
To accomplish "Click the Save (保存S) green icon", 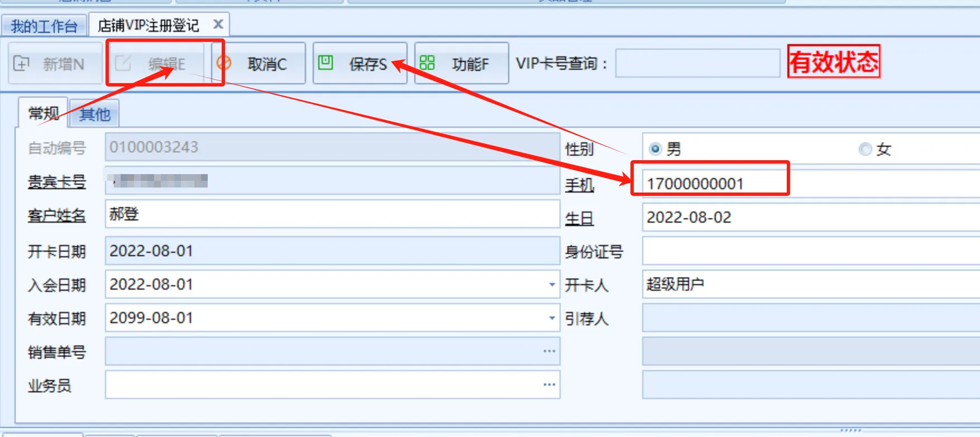I will [326, 63].
